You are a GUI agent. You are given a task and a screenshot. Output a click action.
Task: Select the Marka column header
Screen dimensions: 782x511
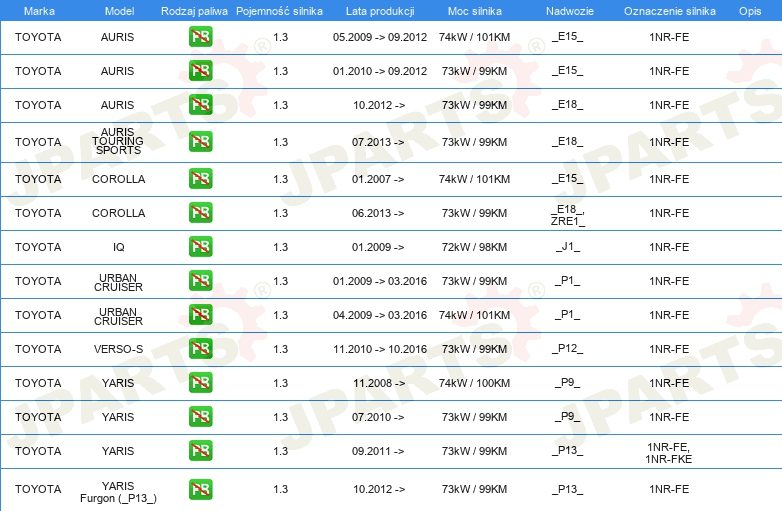click(39, 11)
